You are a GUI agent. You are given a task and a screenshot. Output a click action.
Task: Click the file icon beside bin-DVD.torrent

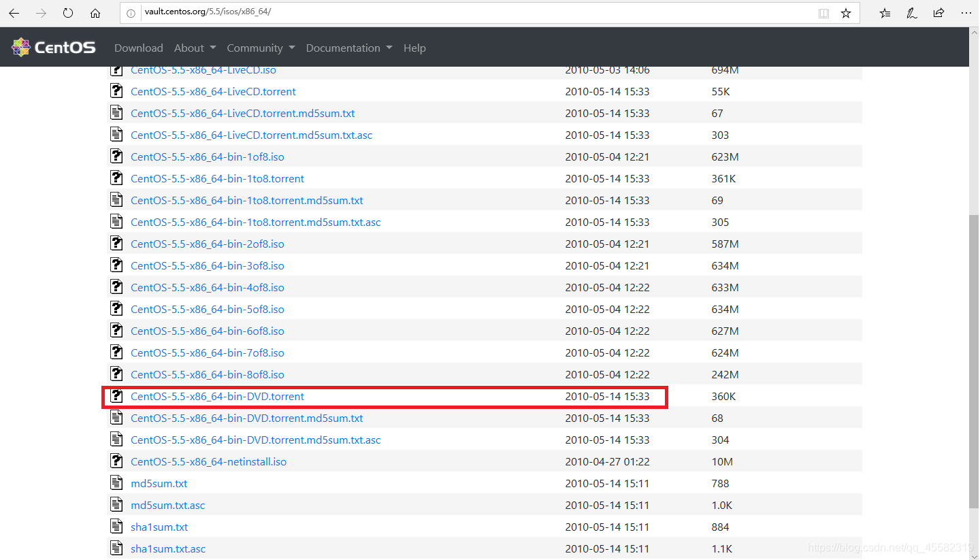116,395
